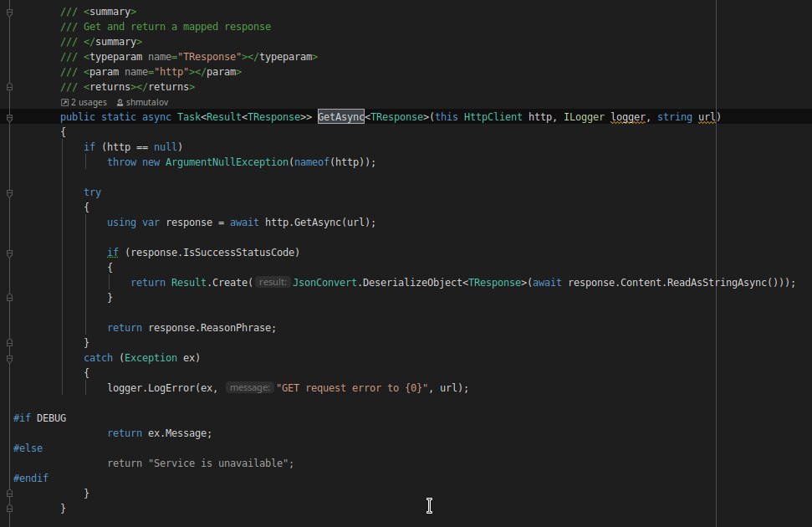Click fold end marker on try block's closing brace
The image size is (812, 527).
click(9, 343)
